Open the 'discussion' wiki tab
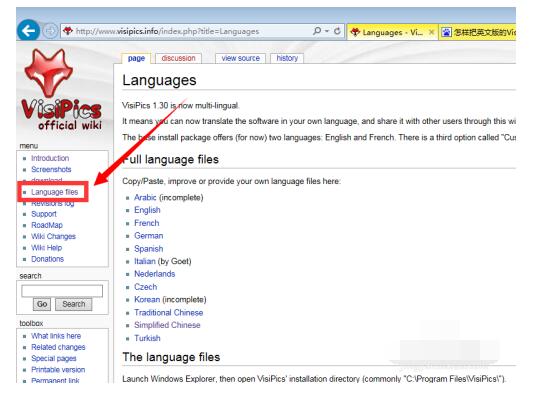This screenshot has height=395, width=556. (178, 58)
